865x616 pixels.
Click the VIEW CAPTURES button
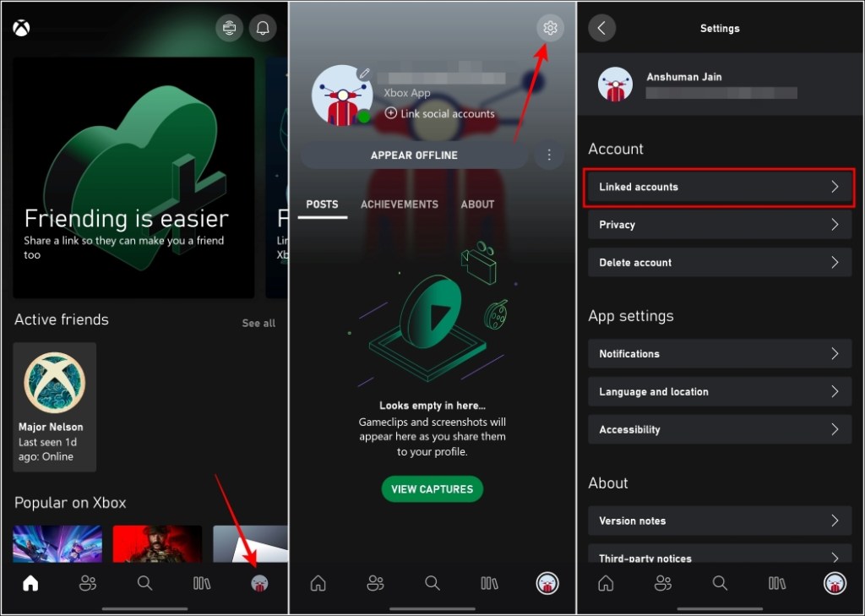432,489
